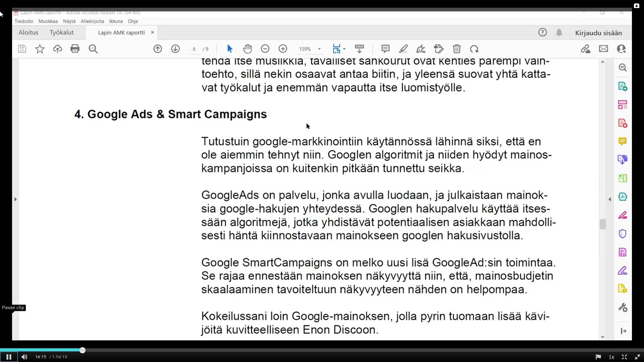Mute the video with the speaker icon
Viewport: 644px width, 362px height.
click(24, 357)
